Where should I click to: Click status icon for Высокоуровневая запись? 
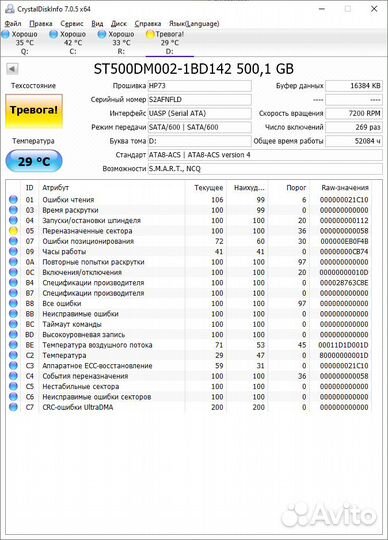pos(13,334)
